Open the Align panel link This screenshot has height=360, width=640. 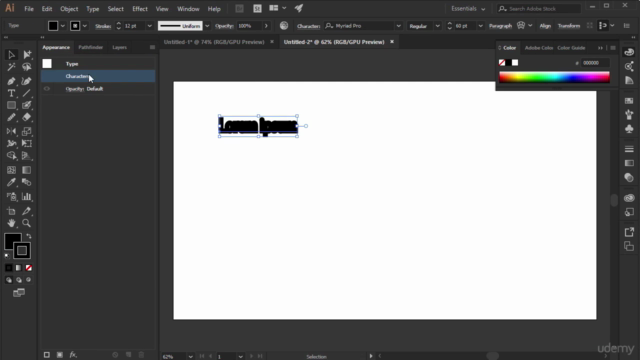545,26
